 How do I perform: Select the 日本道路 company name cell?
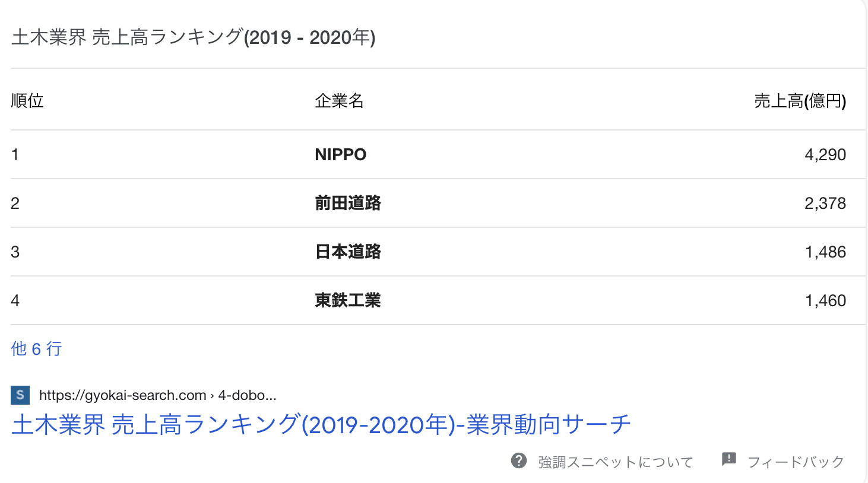click(x=348, y=252)
